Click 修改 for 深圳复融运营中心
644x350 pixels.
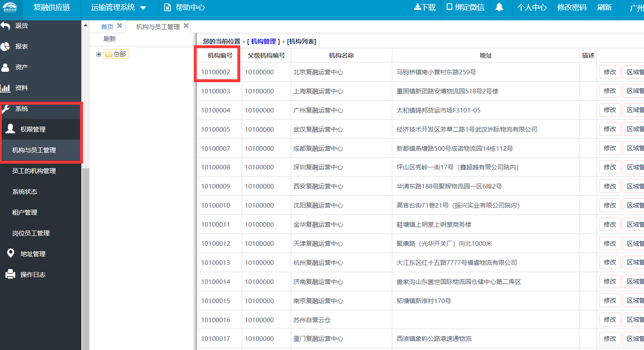(x=610, y=167)
